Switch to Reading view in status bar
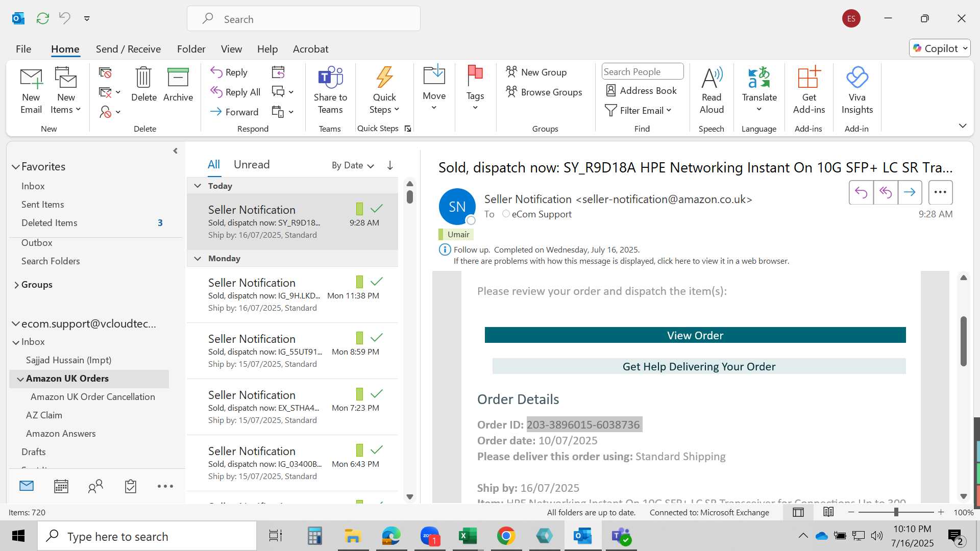The height and width of the screenshot is (551, 980). pos(828,512)
